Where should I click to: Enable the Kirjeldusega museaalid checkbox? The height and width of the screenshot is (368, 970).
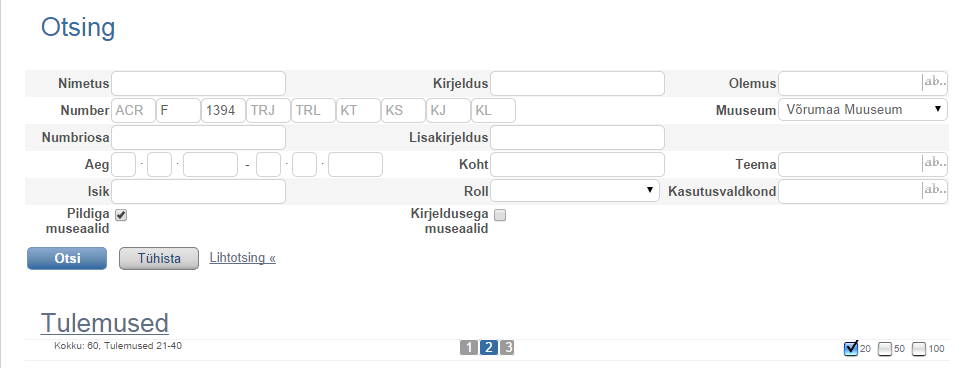pyautogui.click(x=500, y=215)
